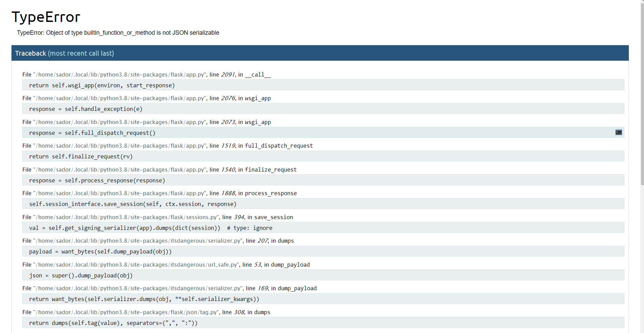The image size is (644, 333).
Task: Click the File line 2073 in wsgi_app entry
Action: point(147,122)
